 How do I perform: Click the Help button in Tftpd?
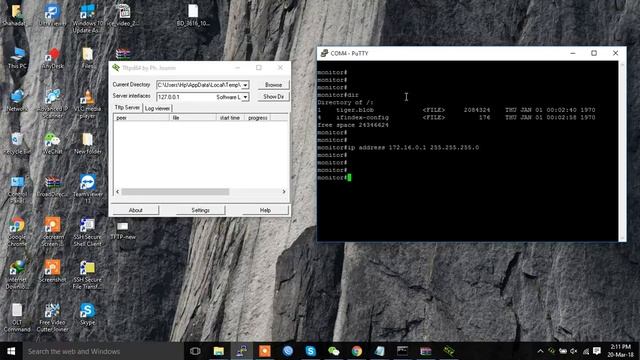[x=265, y=210]
